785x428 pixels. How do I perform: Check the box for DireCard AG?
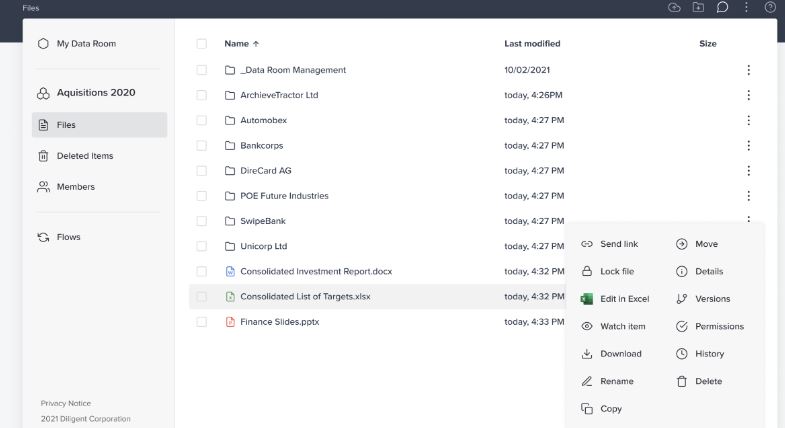(201, 170)
